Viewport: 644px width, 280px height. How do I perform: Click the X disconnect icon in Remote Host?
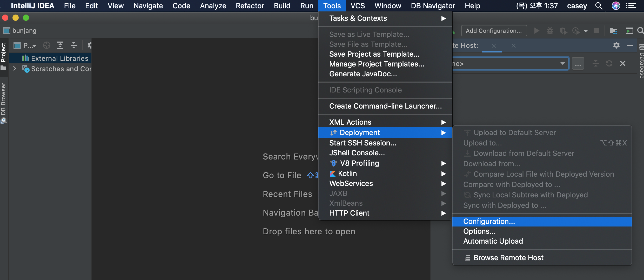pyautogui.click(x=623, y=63)
